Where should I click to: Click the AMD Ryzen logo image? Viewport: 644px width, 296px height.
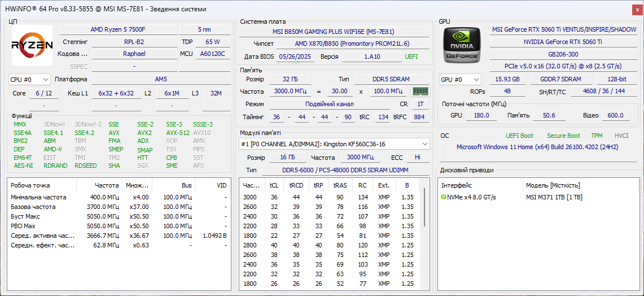click(32, 45)
